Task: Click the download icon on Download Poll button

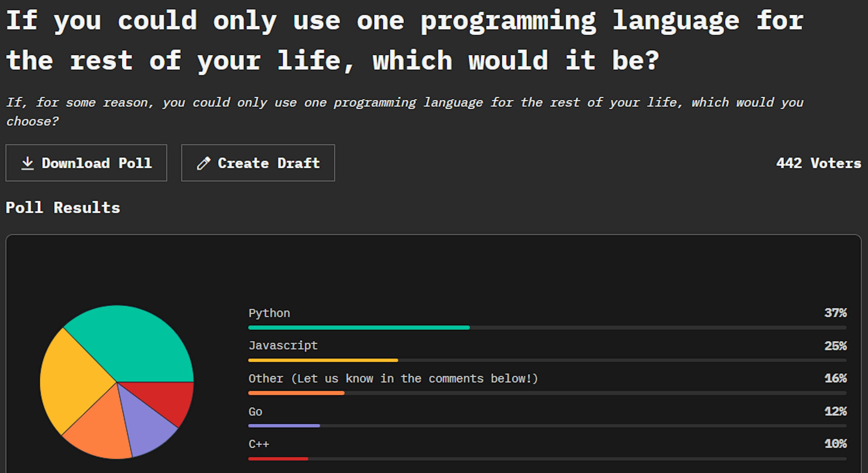Action: point(28,163)
